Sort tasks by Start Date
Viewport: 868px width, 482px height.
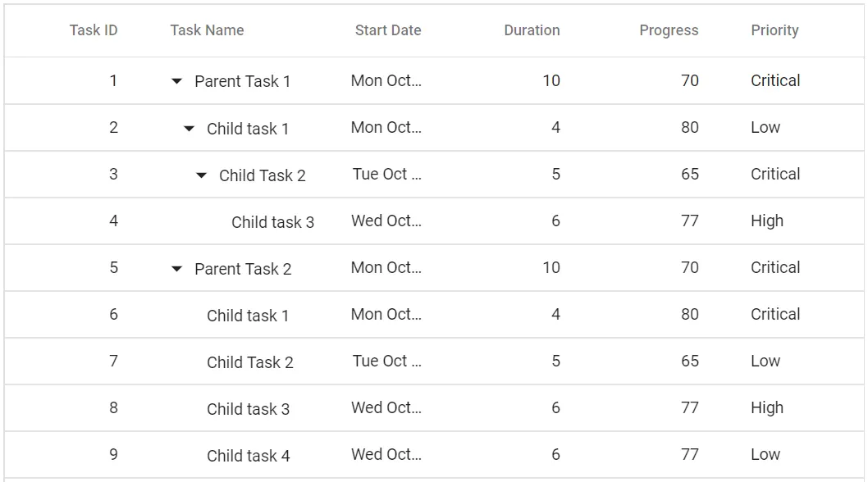(386, 30)
